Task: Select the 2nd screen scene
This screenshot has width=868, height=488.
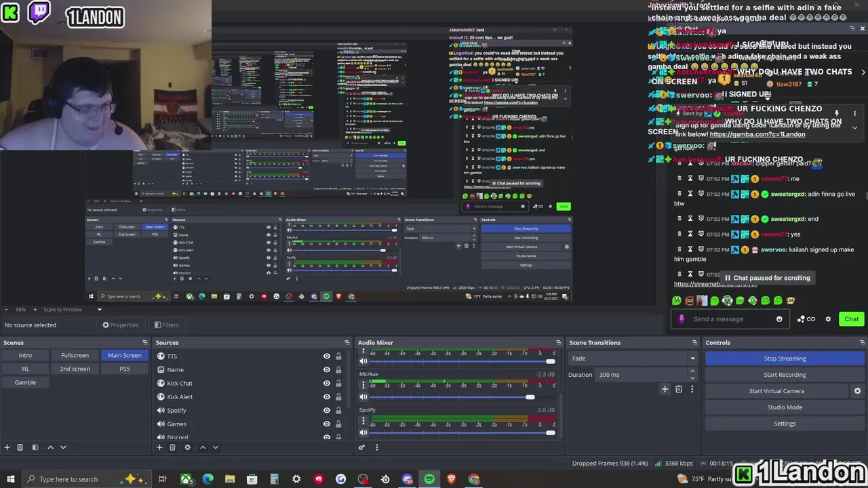Action: coord(75,369)
